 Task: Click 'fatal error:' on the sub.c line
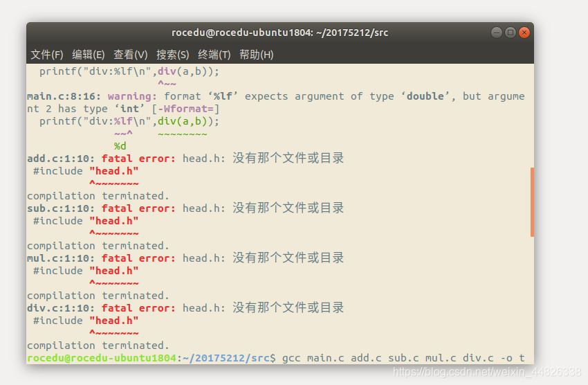point(138,208)
